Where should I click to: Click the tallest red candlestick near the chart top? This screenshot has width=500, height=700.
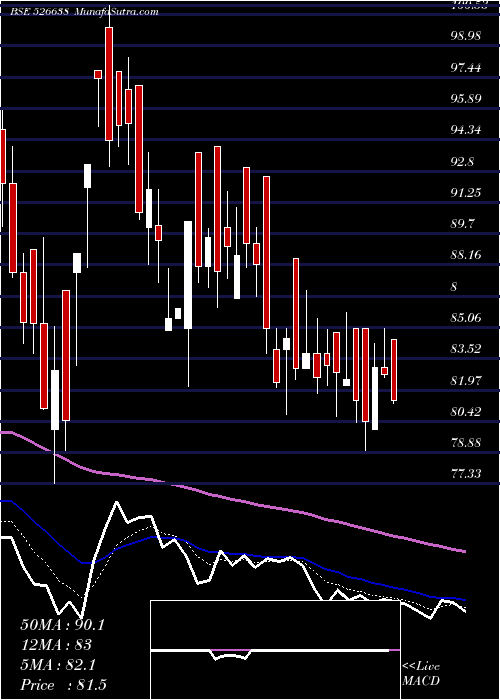point(109,84)
